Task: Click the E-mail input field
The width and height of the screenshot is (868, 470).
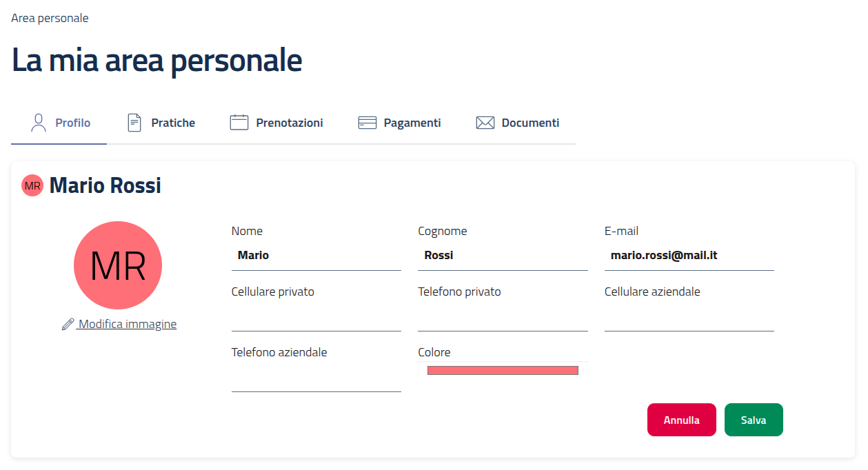Action: click(689, 256)
